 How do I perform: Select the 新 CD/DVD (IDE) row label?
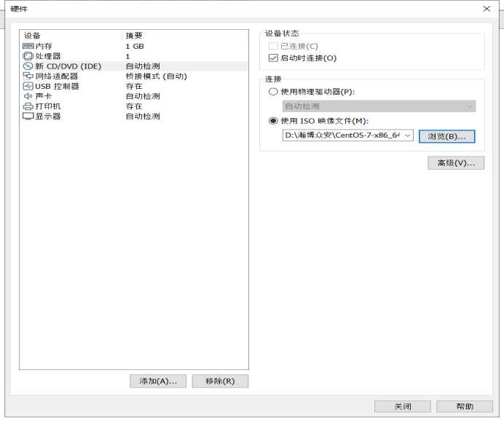68,66
